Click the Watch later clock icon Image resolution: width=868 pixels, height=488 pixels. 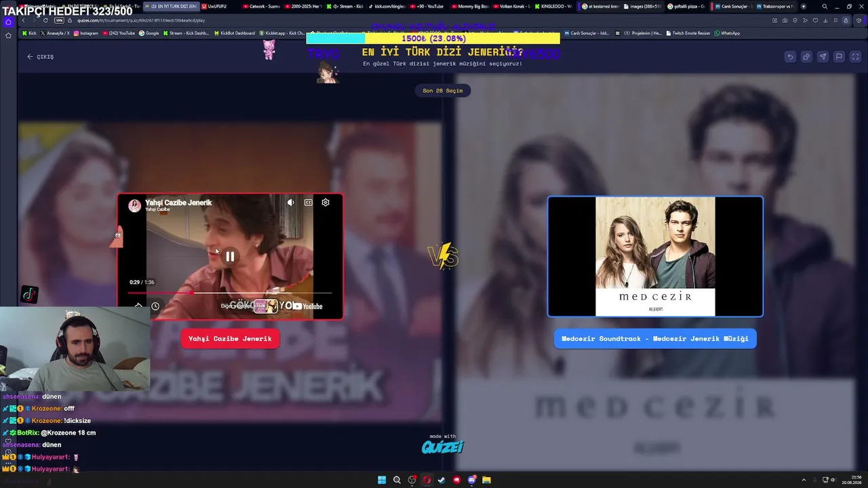pos(155,306)
